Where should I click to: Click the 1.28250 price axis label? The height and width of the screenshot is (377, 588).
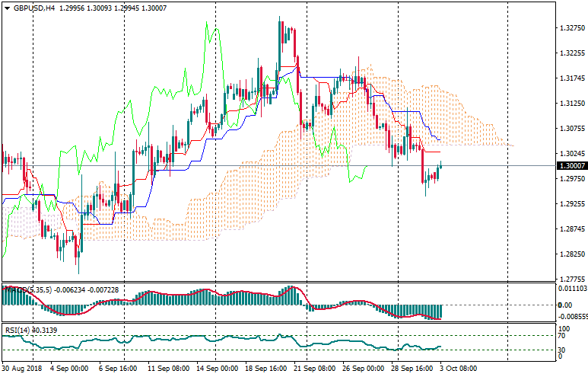(x=571, y=254)
